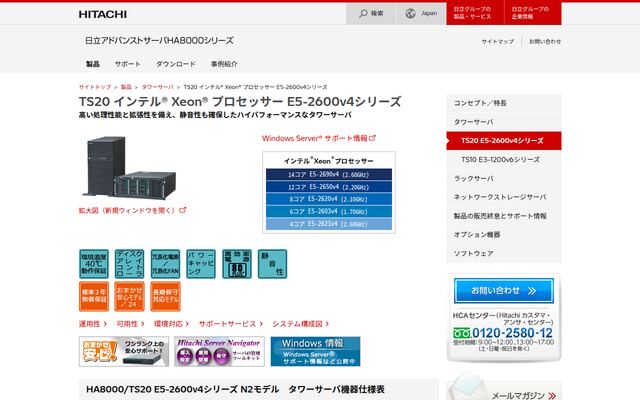
Task: Click the おまかせ安心モデル/24 orange icon
Action: tap(129, 296)
